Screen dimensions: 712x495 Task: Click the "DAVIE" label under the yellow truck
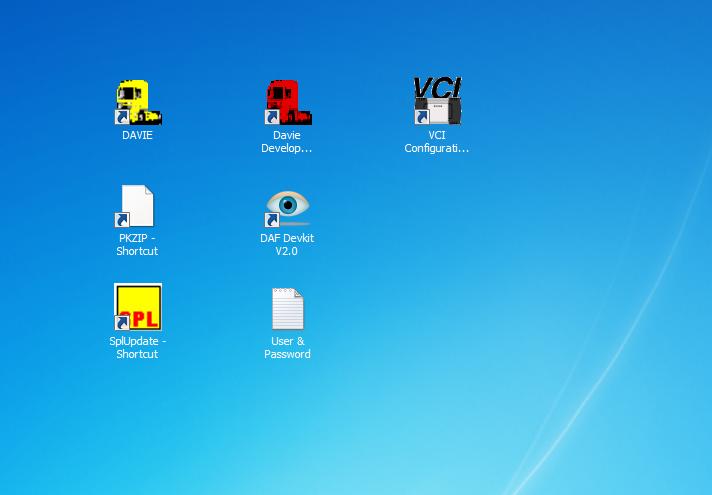click(138, 135)
